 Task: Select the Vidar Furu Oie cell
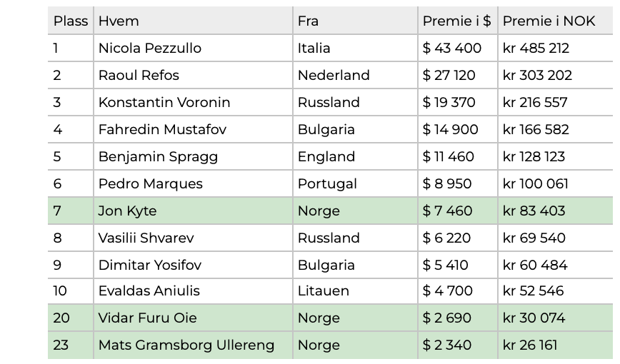tap(194, 318)
